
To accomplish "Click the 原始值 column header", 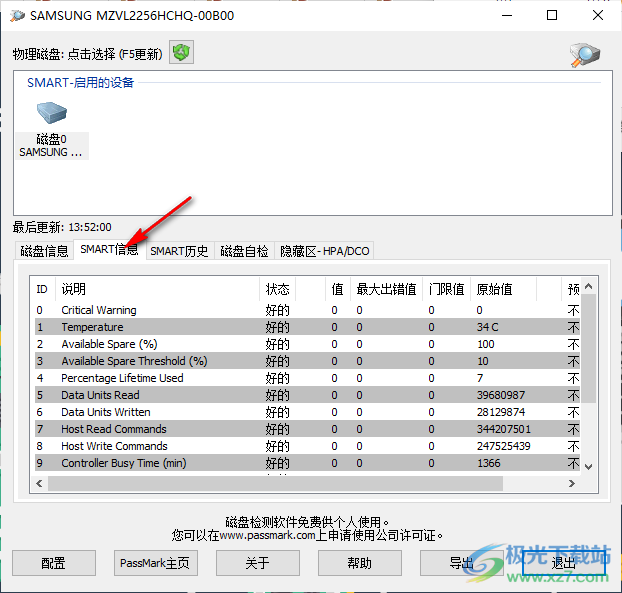I will (503, 289).
